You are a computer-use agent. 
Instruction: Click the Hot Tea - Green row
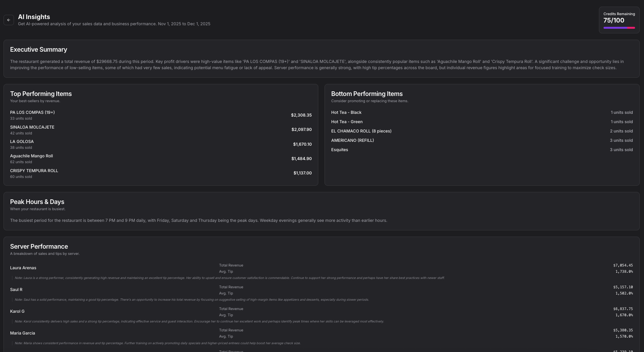click(x=347, y=122)
